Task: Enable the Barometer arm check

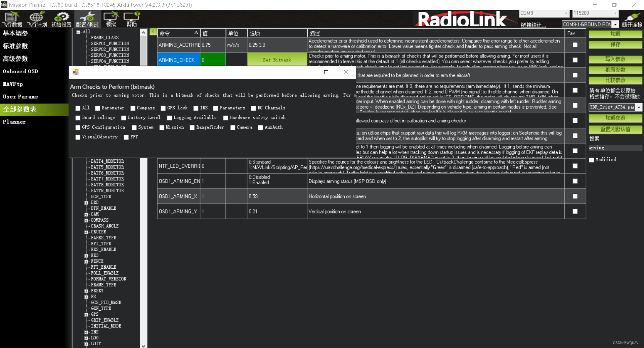Action: 98,108
